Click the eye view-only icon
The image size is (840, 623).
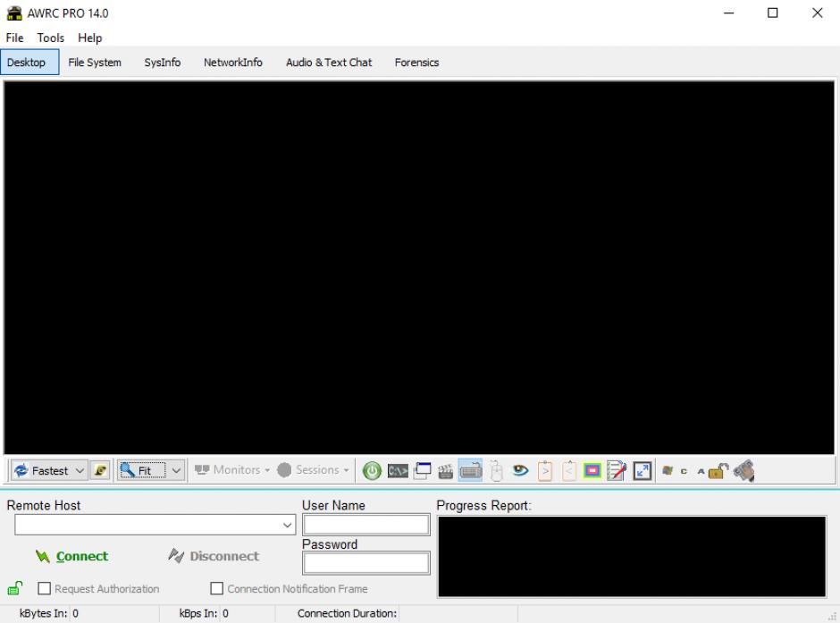click(519, 470)
